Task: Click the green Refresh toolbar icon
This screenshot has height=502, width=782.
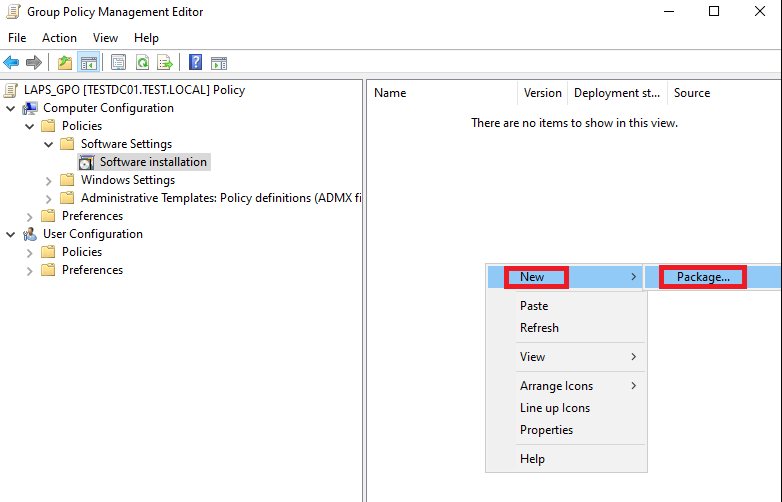Action: click(x=142, y=62)
